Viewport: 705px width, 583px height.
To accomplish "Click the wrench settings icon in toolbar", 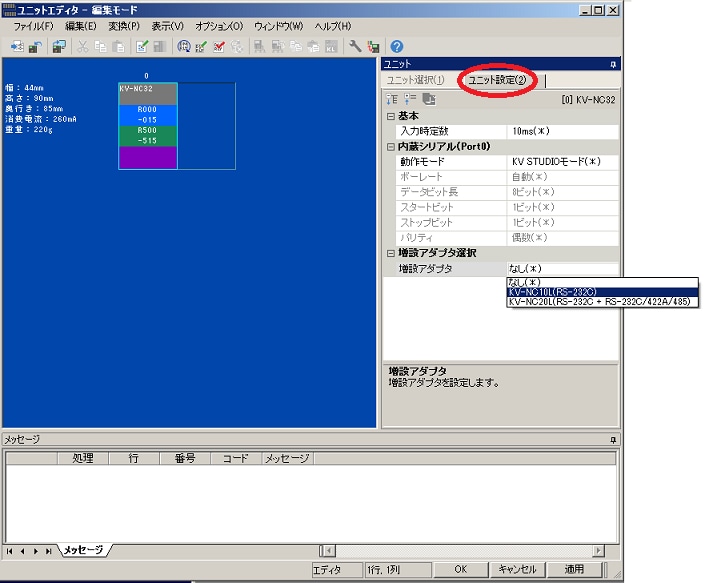I will [x=355, y=46].
